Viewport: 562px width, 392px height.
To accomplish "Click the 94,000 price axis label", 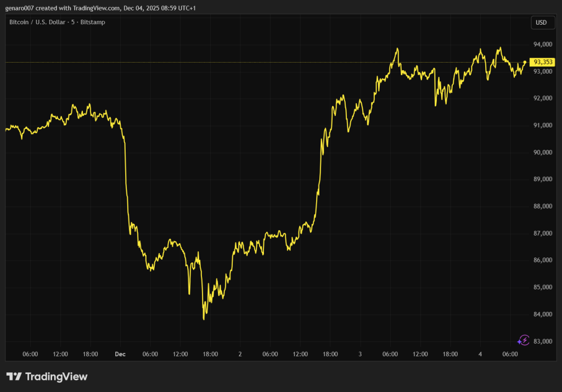I will 542,44.
